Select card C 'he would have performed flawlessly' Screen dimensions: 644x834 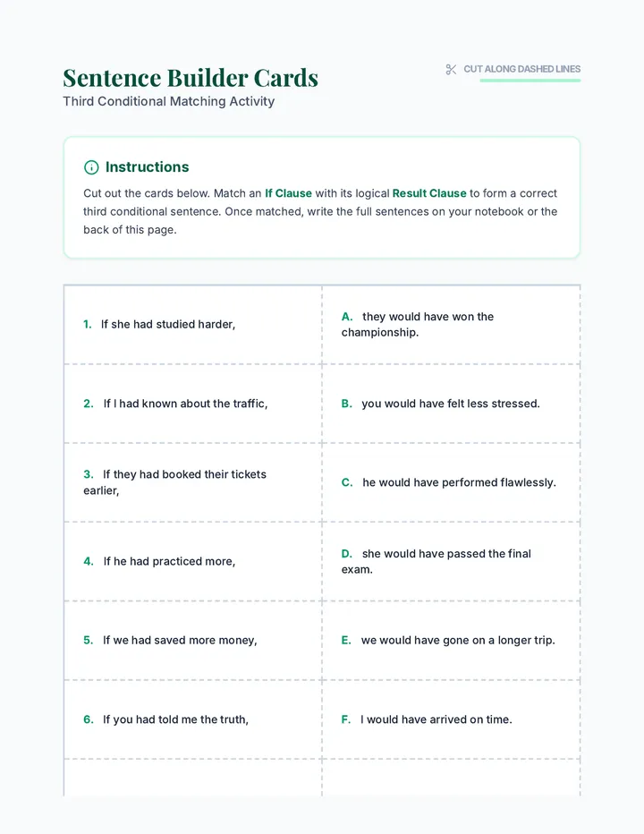click(x=451, y=482)
